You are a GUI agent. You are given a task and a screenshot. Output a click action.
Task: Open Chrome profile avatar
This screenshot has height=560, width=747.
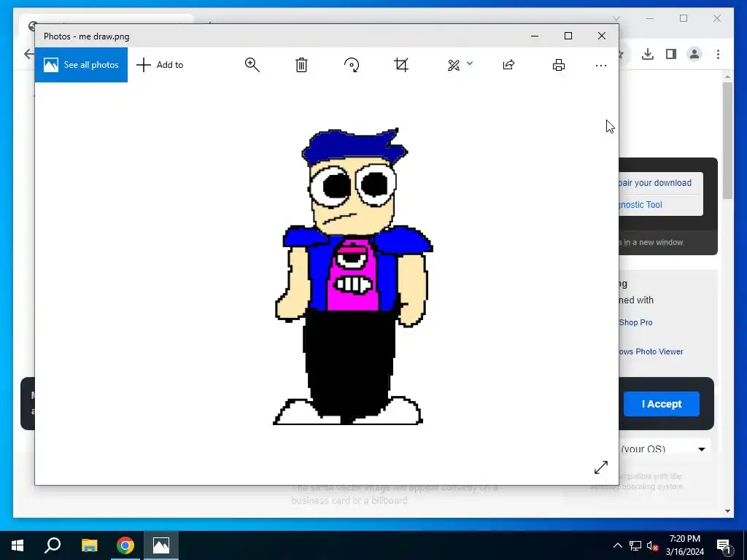pos(694,54)
